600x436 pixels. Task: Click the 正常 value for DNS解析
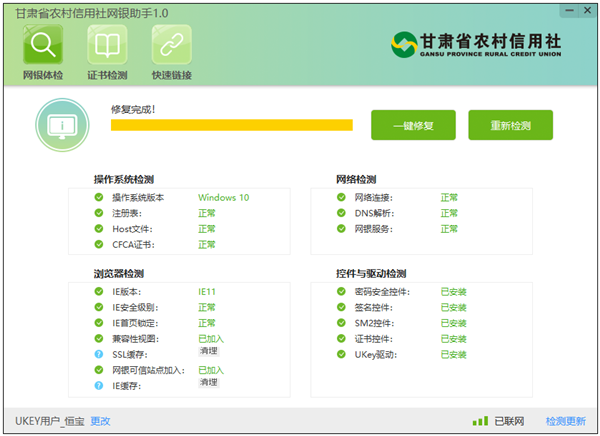449,213
